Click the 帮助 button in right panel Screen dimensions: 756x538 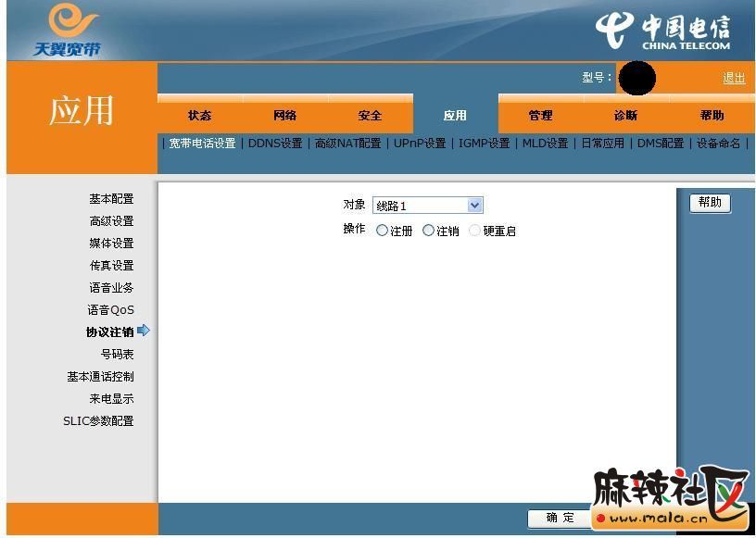click(x=710, y=203)
